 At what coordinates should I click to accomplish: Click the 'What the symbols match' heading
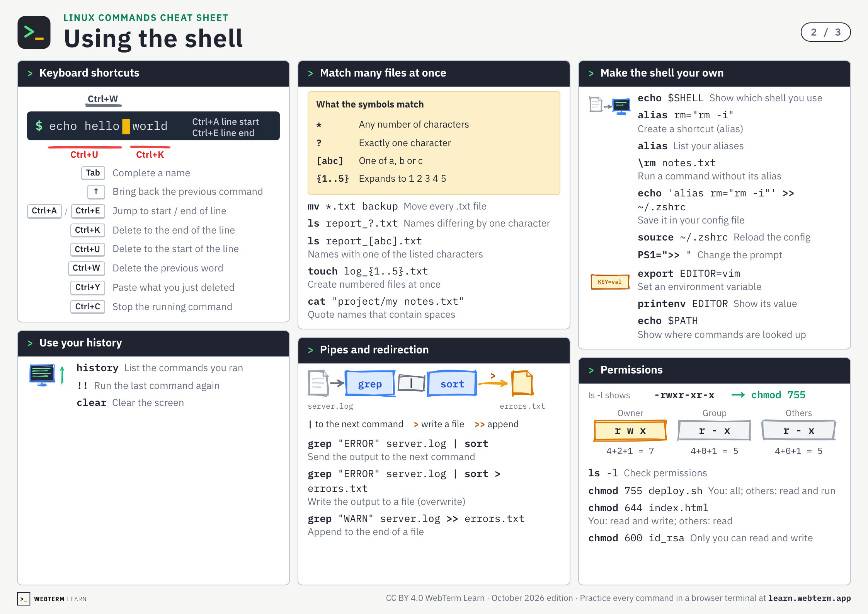370,104
